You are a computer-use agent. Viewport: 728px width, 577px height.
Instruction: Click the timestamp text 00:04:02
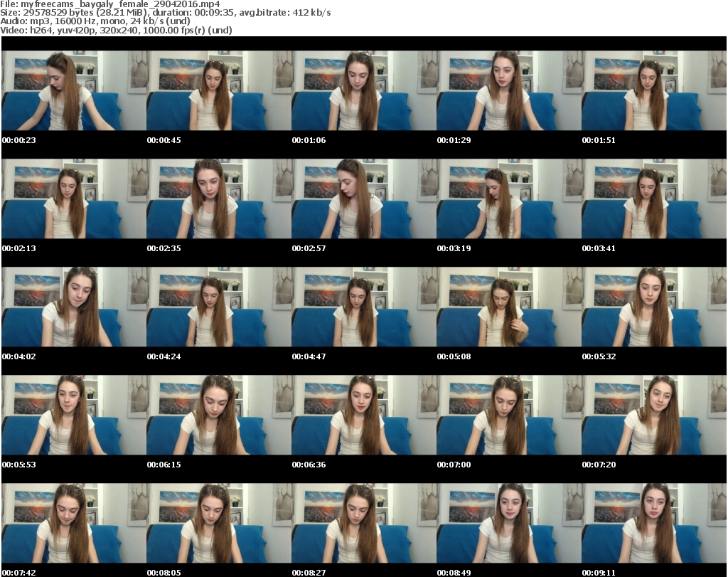point(19,356)
